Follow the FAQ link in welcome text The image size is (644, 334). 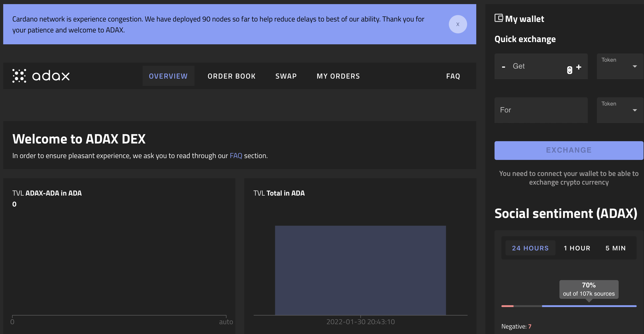(236, 156)
